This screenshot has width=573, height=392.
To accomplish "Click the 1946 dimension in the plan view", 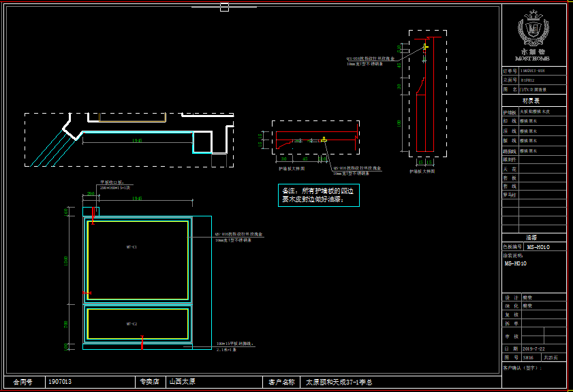I will point(138,140).
